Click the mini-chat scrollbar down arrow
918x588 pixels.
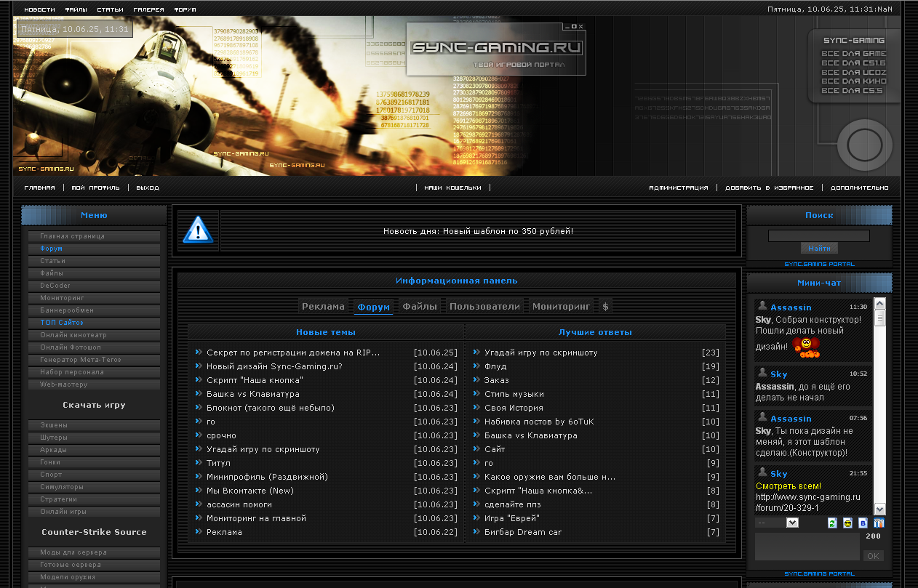click(x=879, y=510)
